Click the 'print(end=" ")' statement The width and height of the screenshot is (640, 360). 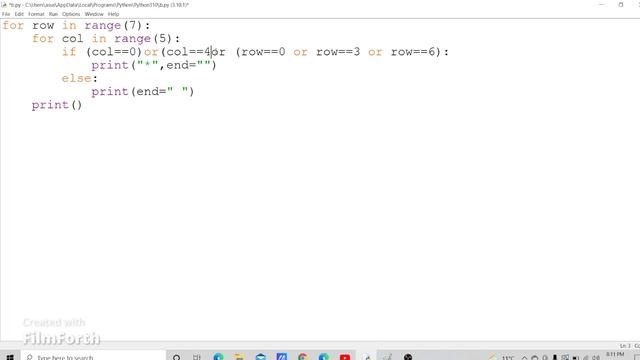click(x=143, y=91)
